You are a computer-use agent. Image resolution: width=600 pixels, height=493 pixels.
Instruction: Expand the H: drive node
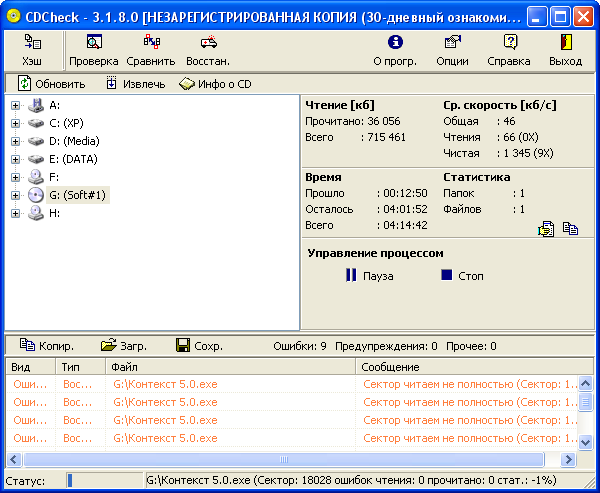(15, 213)
